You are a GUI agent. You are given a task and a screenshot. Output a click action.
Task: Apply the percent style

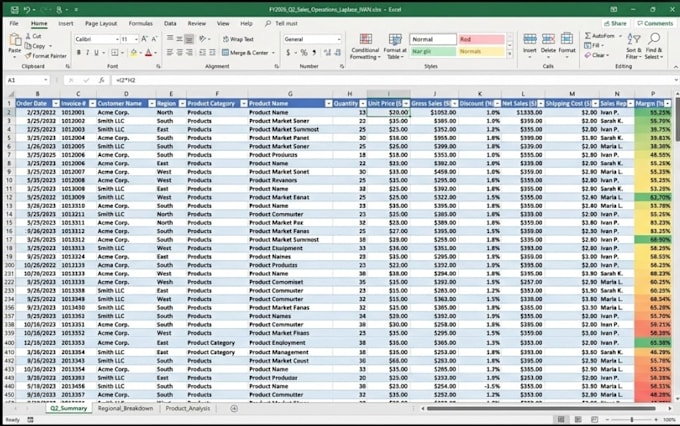(304, 52)
